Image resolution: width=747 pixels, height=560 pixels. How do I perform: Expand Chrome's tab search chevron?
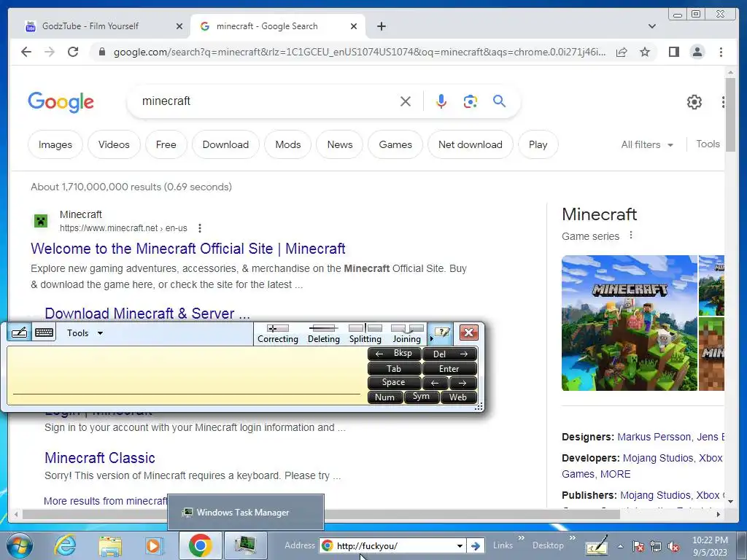point(652,26)
